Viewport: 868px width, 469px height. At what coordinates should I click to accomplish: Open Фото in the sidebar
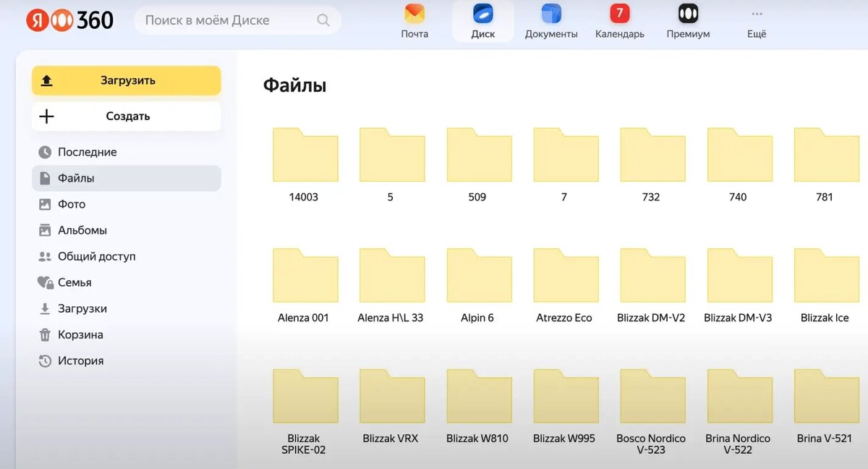126,204
